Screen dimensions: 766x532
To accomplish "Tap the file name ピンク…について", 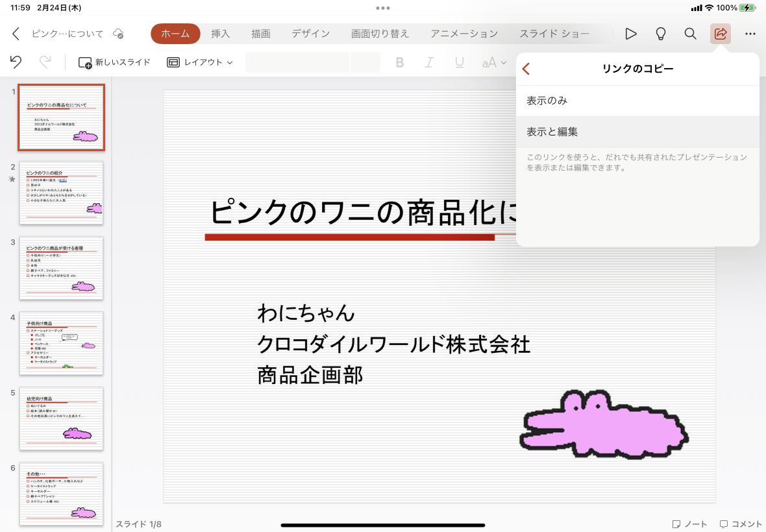I will tap(68, 34).
